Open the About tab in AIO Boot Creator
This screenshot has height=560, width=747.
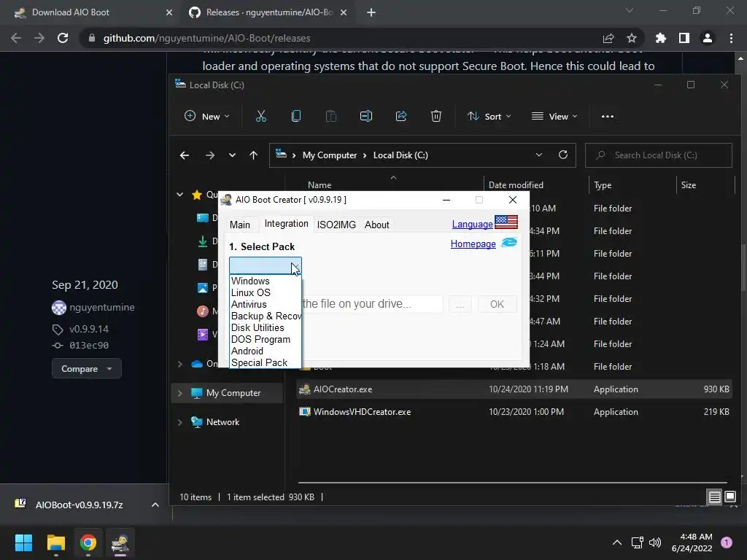tap(377, 225)
